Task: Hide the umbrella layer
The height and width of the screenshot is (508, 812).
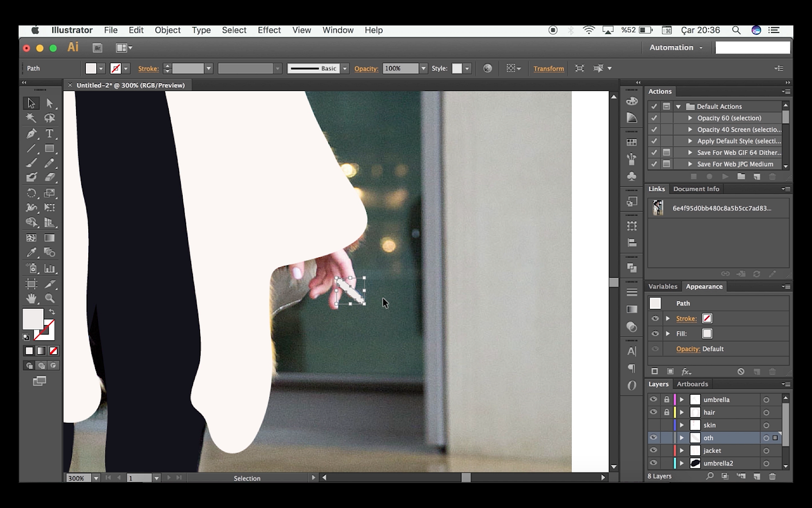Action: point(654,399)
